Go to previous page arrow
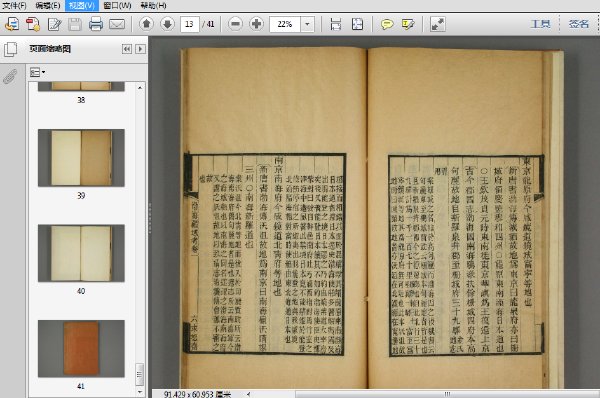Image resolution: width=600 pixels, height=398 pixels. coord(146,24)
